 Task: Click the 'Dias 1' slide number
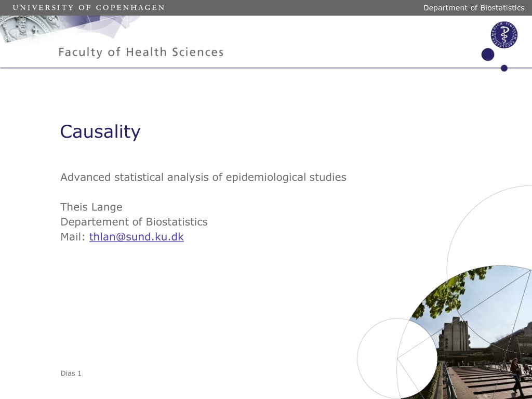pyautogui.click(x=71, y=373)
